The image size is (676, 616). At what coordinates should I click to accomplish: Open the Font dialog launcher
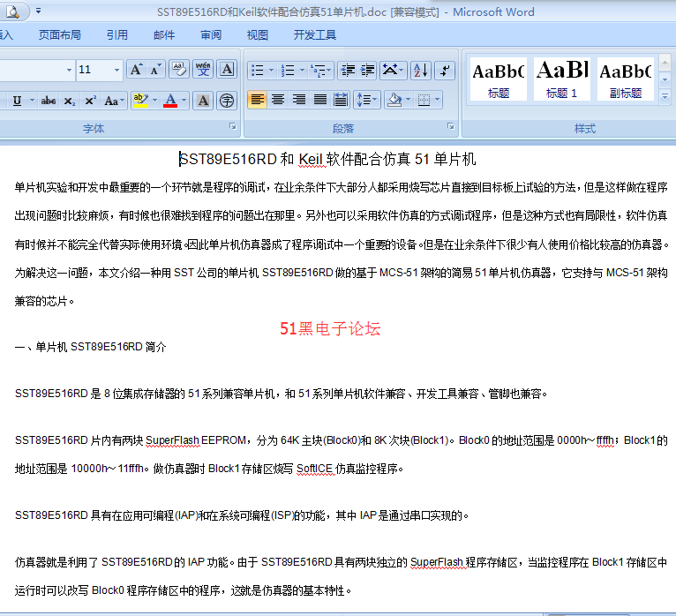coord(233,126)
